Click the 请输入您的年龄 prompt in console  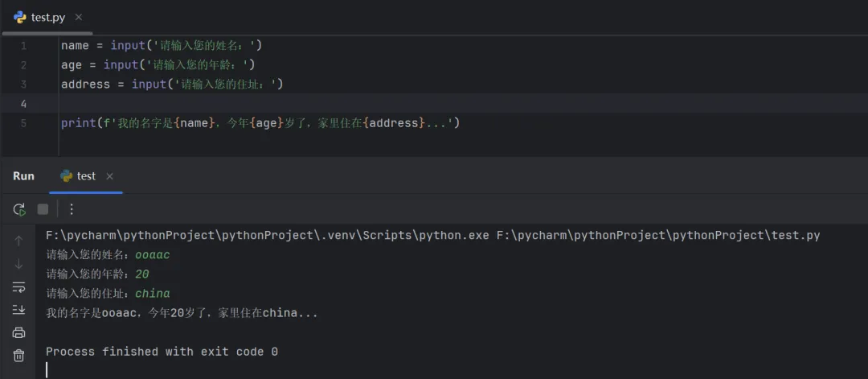87,274
